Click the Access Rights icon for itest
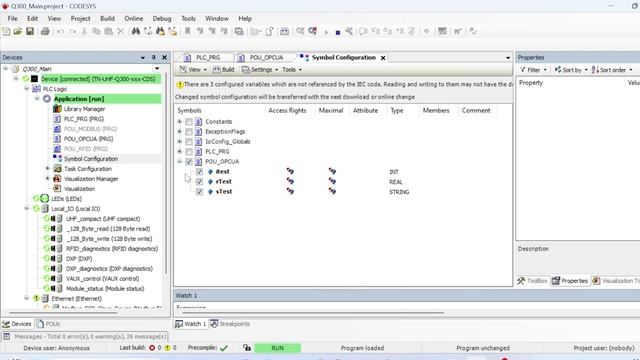The height and width of the screenshot is (360, 640). [290, 171]
